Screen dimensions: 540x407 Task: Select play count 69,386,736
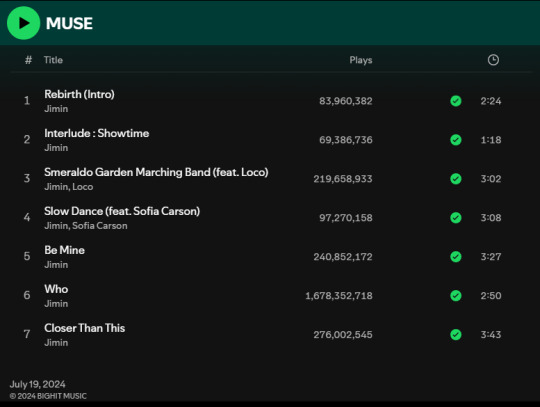click(346, 140)
